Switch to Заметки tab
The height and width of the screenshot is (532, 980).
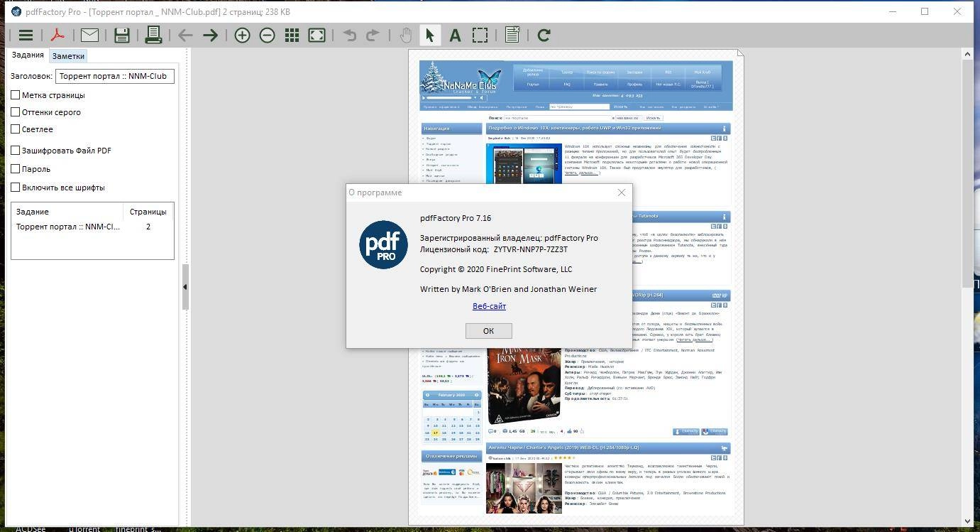68,56
